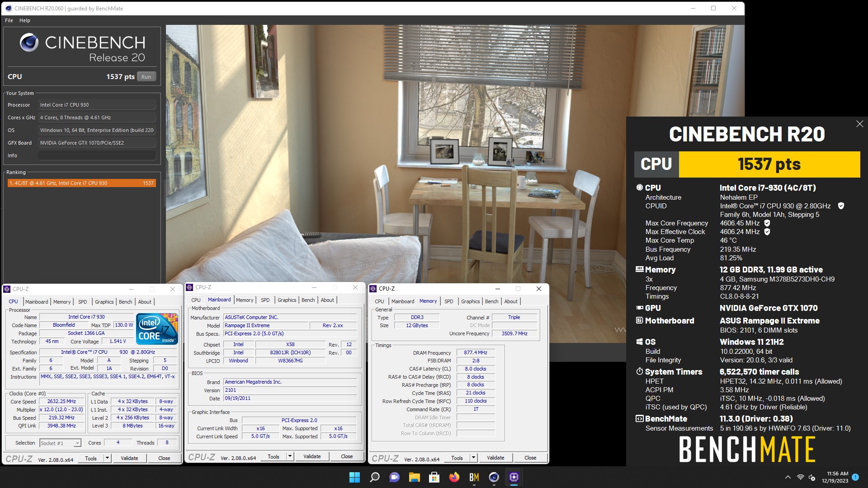Click the GPU icon in BenchMate panel

[639, 308]
